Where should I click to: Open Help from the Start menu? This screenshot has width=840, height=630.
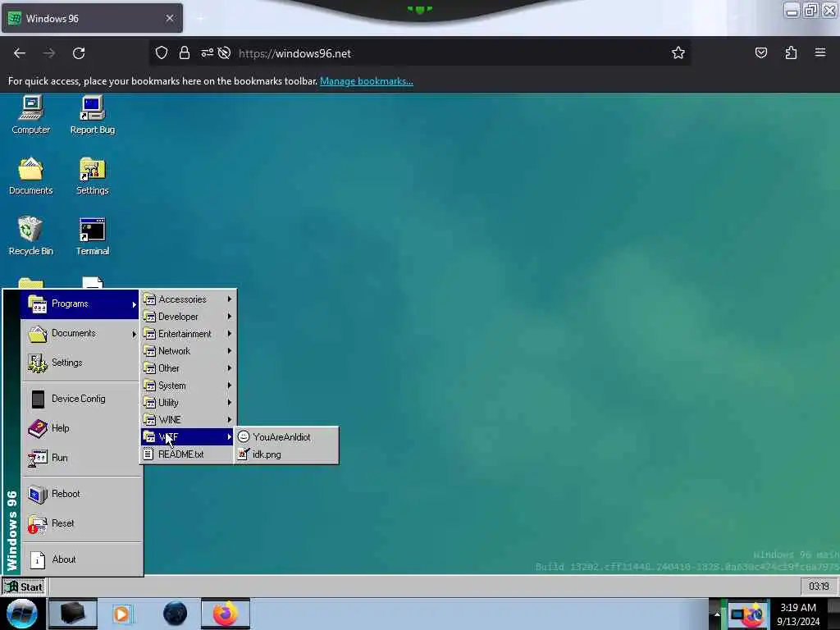(80, 428)
